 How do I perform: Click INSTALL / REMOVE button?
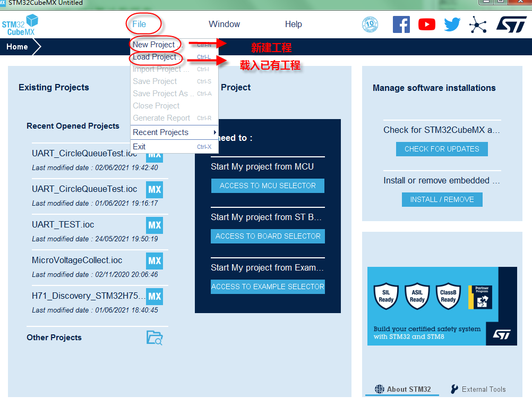coord(442,199)
